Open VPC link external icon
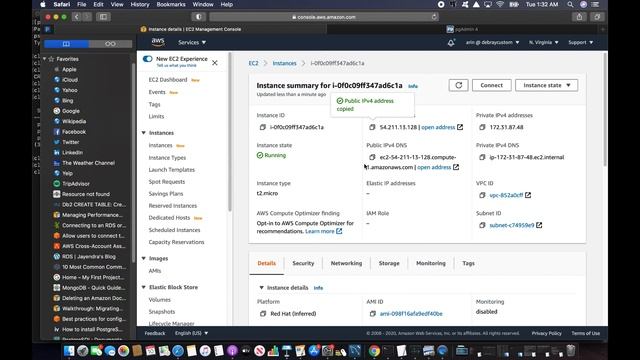640x360 pixels. [528, 195]
